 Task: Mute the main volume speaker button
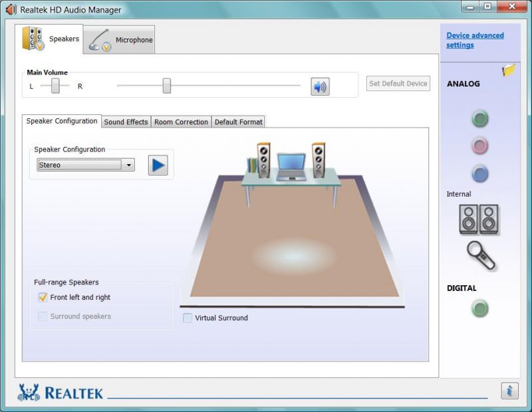pos(320,86)
